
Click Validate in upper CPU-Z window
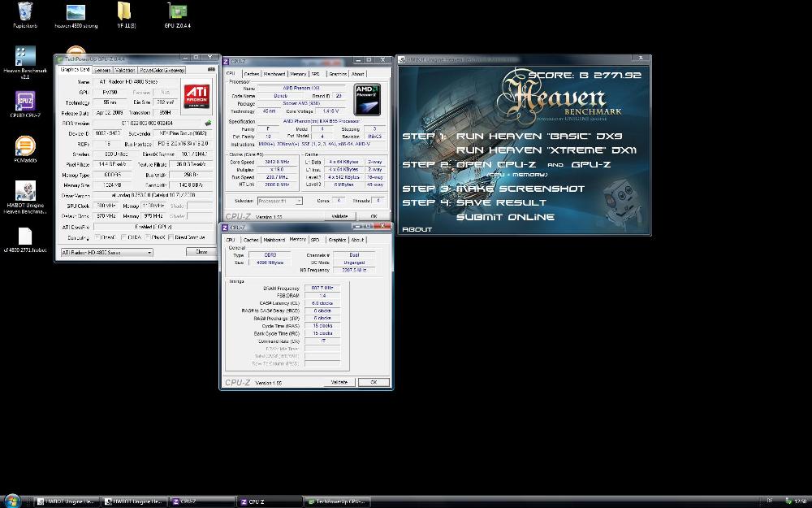(339, 216)
